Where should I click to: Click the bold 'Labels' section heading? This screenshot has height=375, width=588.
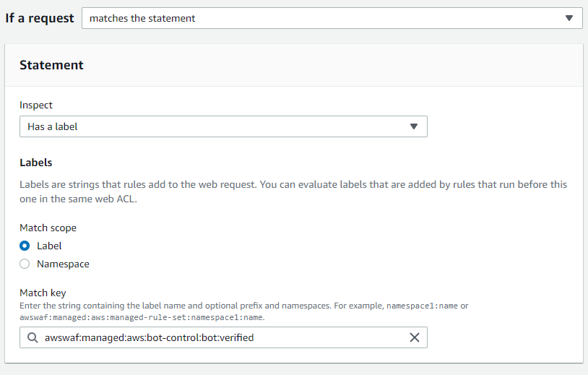pyautogui.click(x=36, y=163)
